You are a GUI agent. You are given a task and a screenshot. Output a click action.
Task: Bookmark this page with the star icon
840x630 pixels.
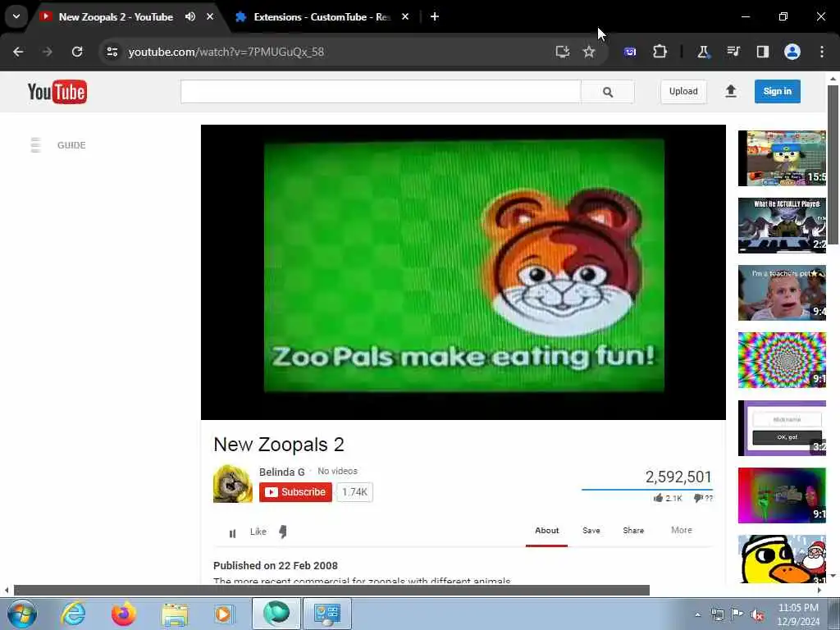coord(589,52)
